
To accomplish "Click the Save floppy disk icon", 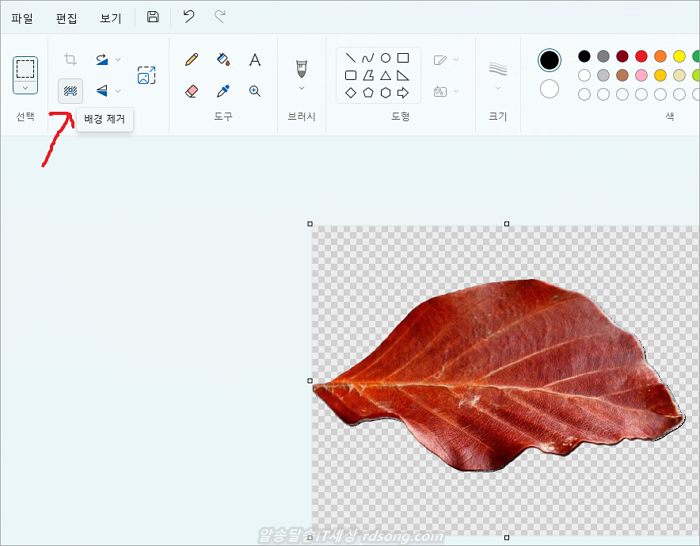I will (152, 17).
